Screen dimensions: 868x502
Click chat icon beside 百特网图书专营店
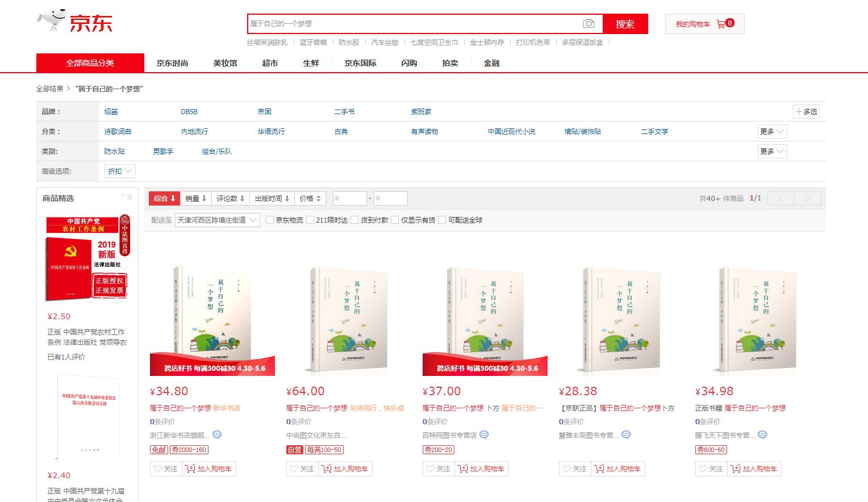coord(484,435)
